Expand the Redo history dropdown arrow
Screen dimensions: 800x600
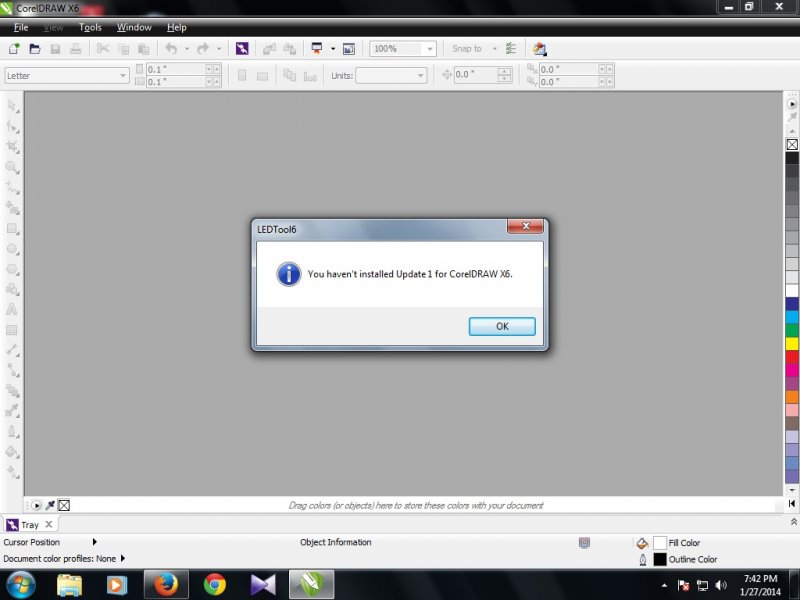(x=219, y=49)
